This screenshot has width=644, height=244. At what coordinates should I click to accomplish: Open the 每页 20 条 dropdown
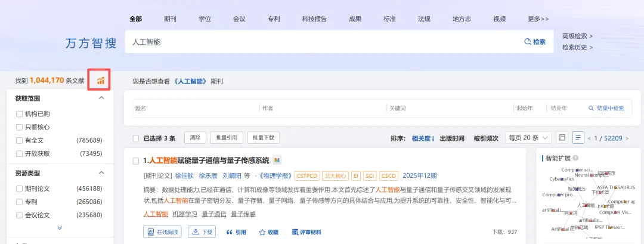[x=528, y=138]
